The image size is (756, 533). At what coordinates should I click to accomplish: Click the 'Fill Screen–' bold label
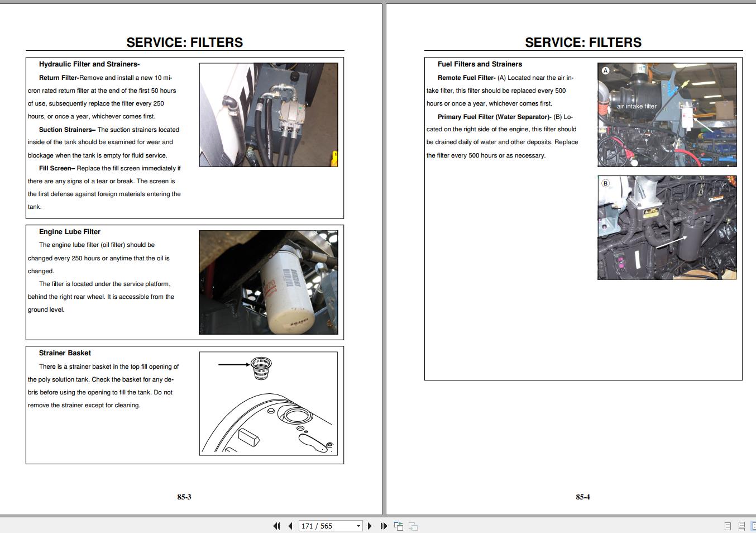click(57, 168)
